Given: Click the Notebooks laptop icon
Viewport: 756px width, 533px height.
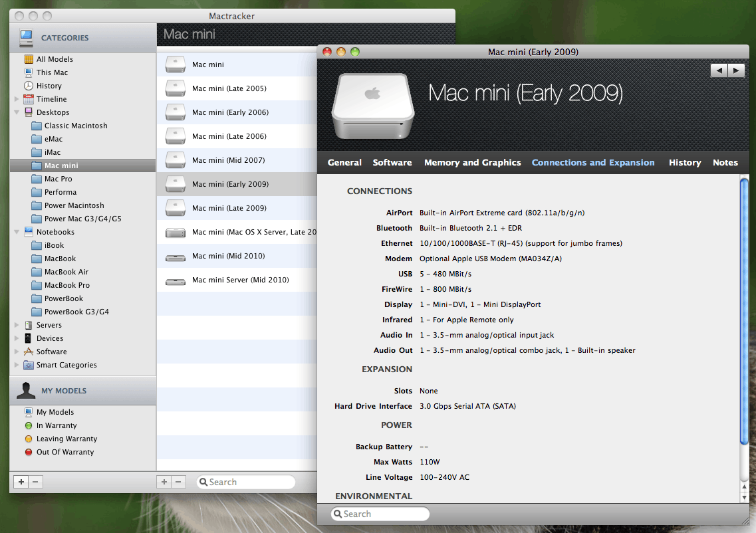Looking at the screenshot, I should coord(29,232).
